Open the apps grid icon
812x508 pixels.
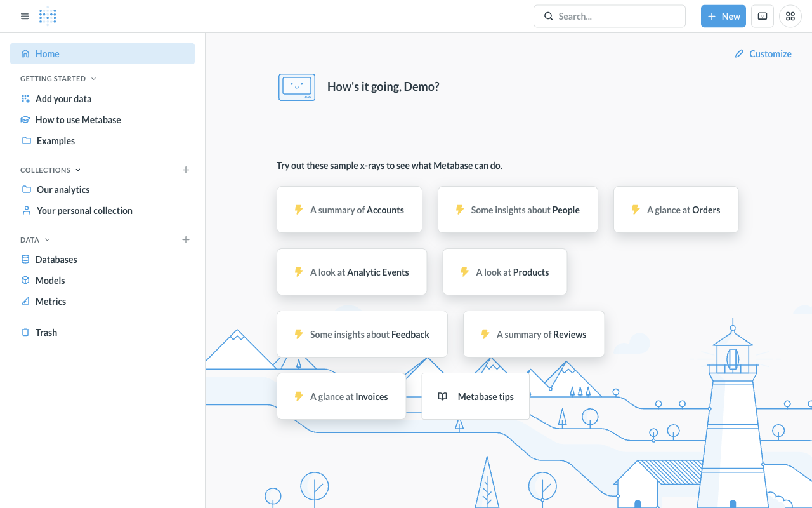(x=790, y=17)
